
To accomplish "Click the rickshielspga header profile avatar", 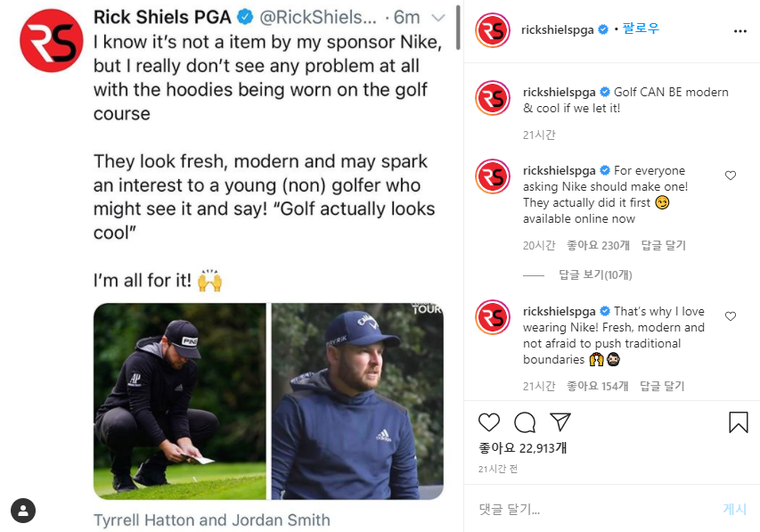I will [493, 30].
